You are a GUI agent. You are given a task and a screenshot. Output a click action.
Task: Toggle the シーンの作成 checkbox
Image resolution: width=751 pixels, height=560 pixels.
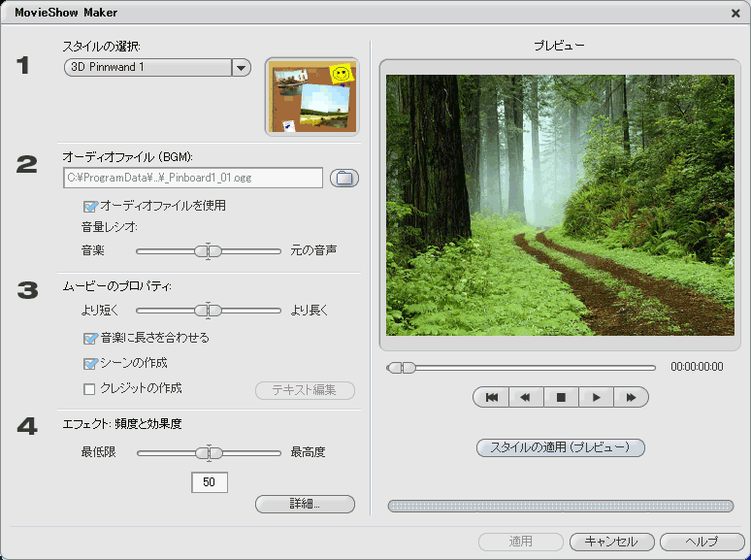click(90, 364)
